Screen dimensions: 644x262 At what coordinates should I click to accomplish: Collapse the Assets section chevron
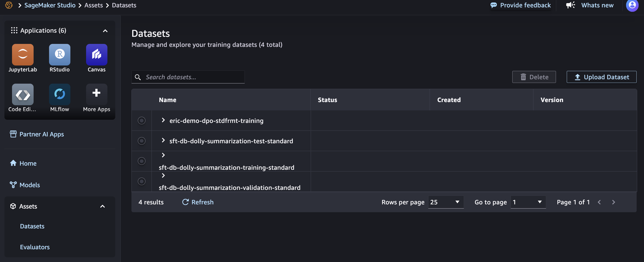pos(103,206)
